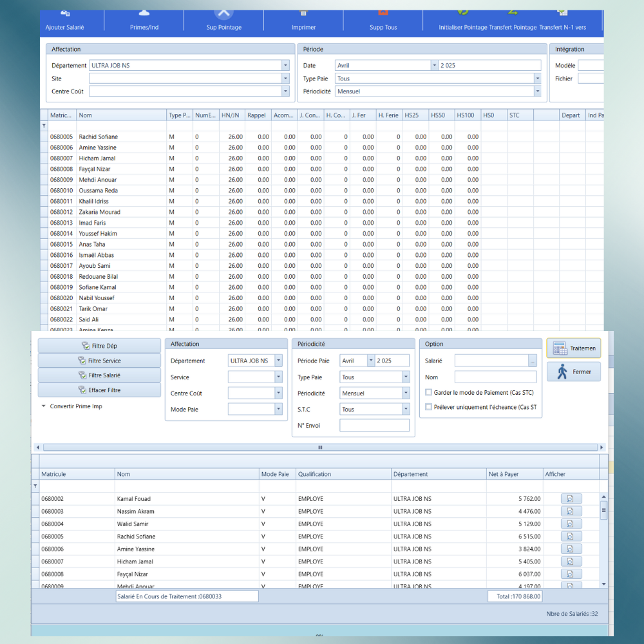Click the Salarié browse ellipsis button
The image size is (644, 644).
pyautogui.click(x=533, y=361)
